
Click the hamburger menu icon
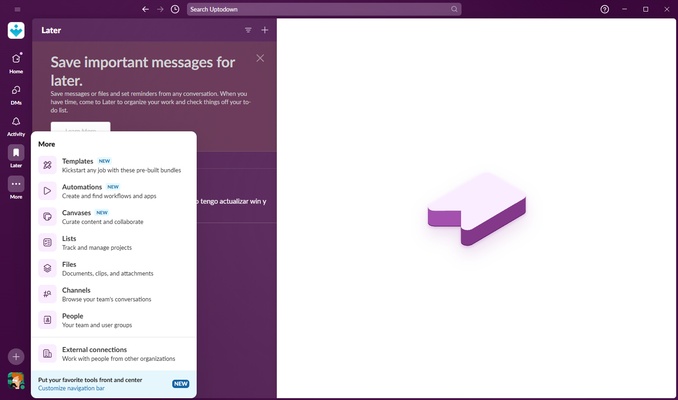click(x=17, y=9)
